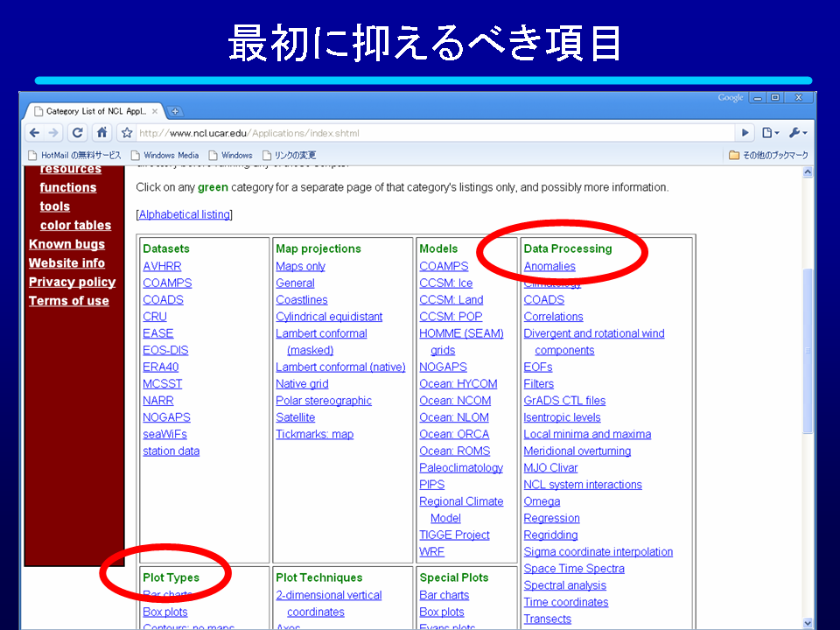Open the Time coordinates link

(x=566, y=602)
